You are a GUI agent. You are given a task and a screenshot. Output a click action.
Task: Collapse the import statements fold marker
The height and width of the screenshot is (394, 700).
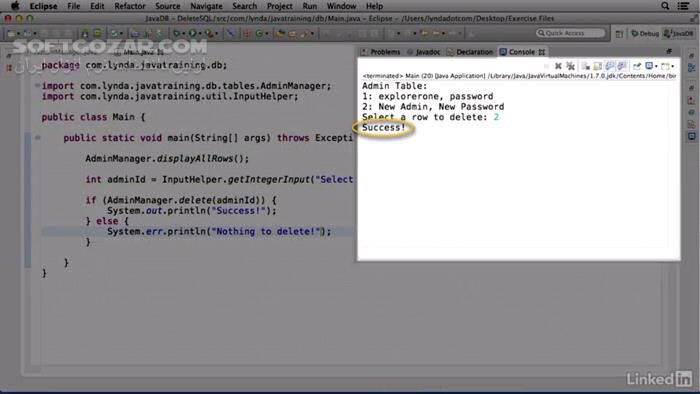(x=38, y=86)
